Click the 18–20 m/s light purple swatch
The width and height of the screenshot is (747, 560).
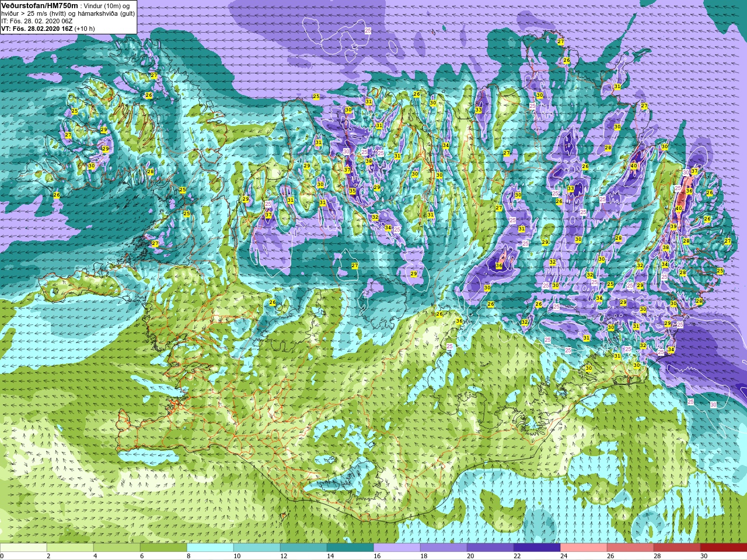444,548
